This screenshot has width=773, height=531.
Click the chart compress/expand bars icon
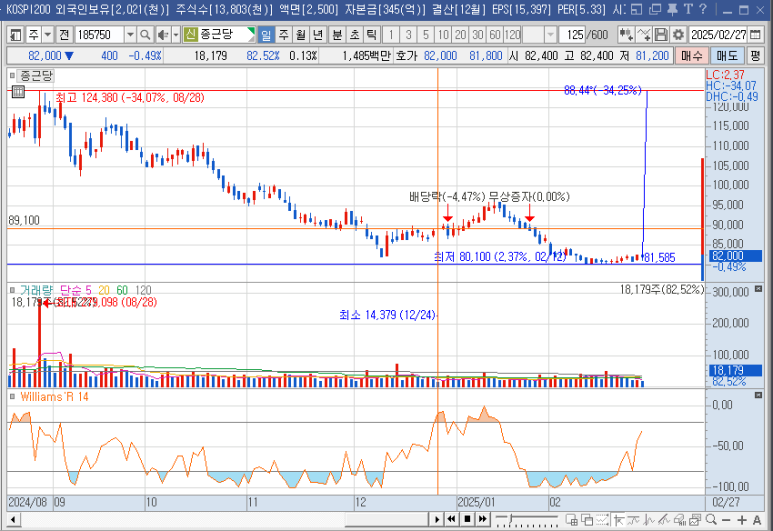(x=626, y=35)
